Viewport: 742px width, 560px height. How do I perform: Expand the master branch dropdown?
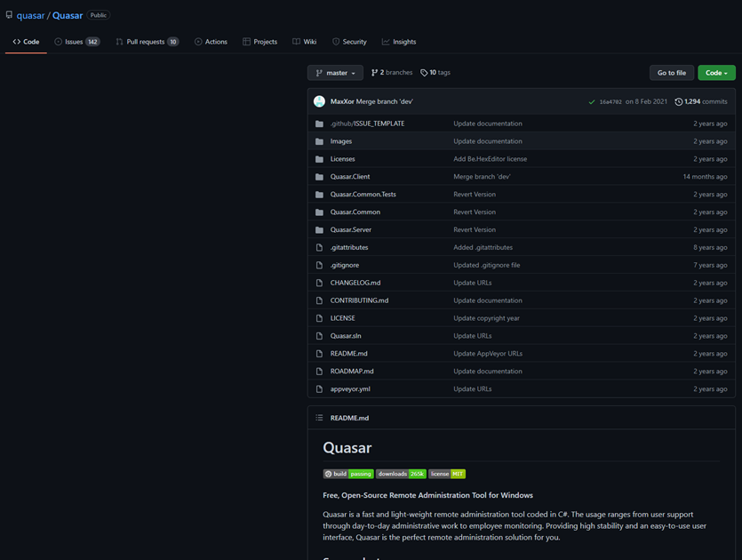335,73
